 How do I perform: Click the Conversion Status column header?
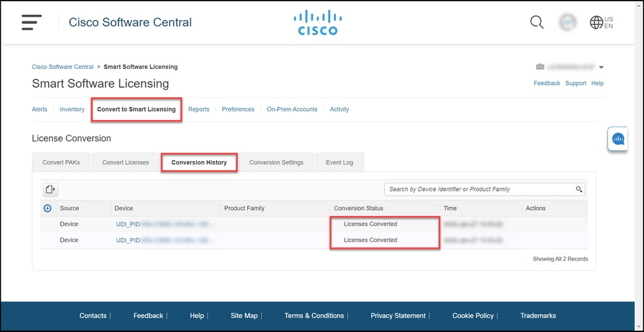358,208
